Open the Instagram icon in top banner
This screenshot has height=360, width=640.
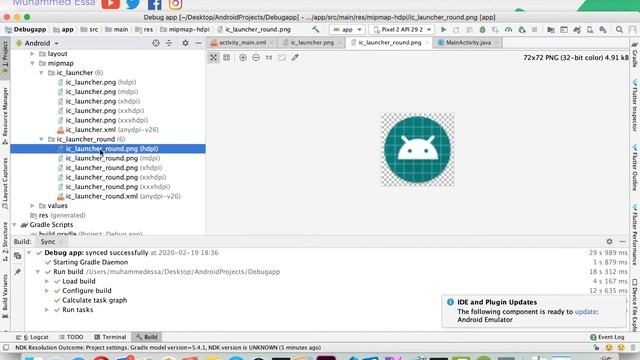(x=175, y=4)
